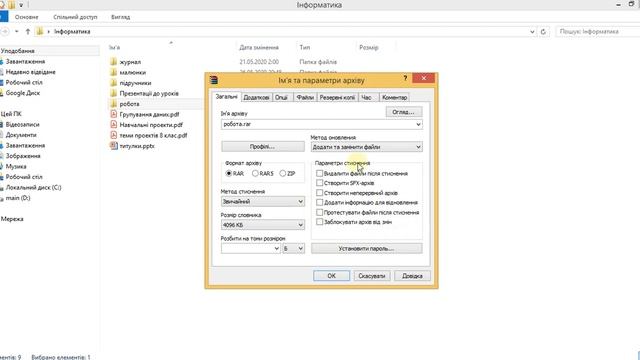Sort files by the Ім'я column header
Image resolution: width=640 pixels, height=360 pixels.
tap(114, 48)
